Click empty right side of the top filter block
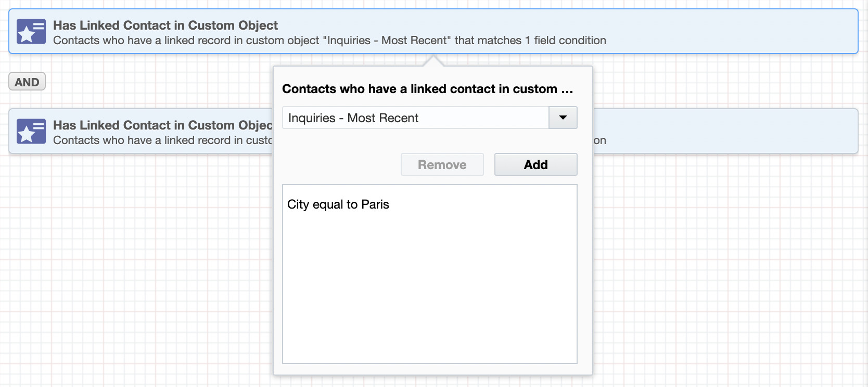Screen dimensions: 868x387 [729, 31]
